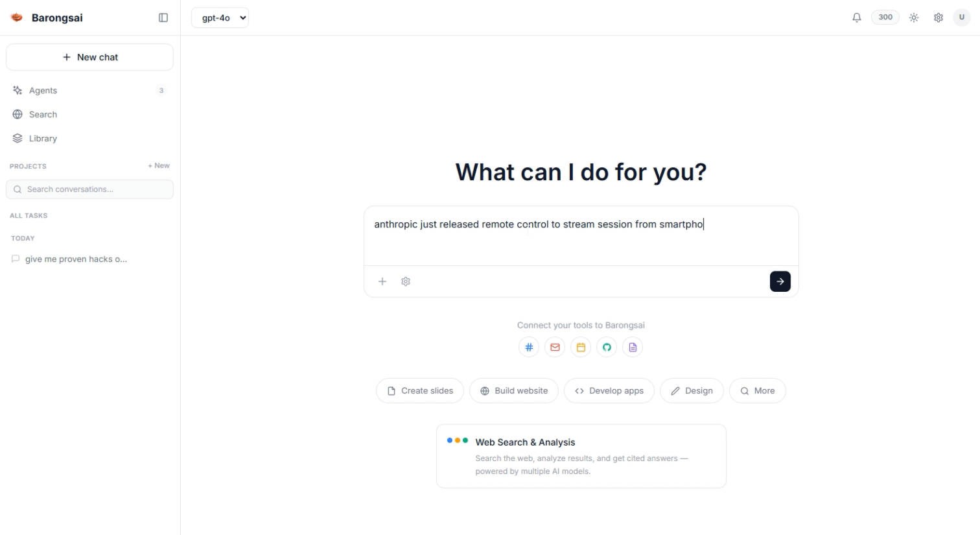Select the Create slides chip
This screenshot has width=980, height=535.
click(x=420, y=391)
